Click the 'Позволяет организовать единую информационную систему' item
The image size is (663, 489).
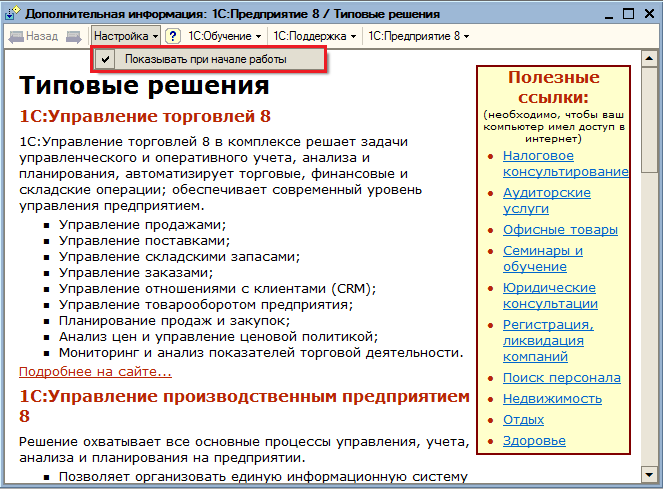[263, 476]
